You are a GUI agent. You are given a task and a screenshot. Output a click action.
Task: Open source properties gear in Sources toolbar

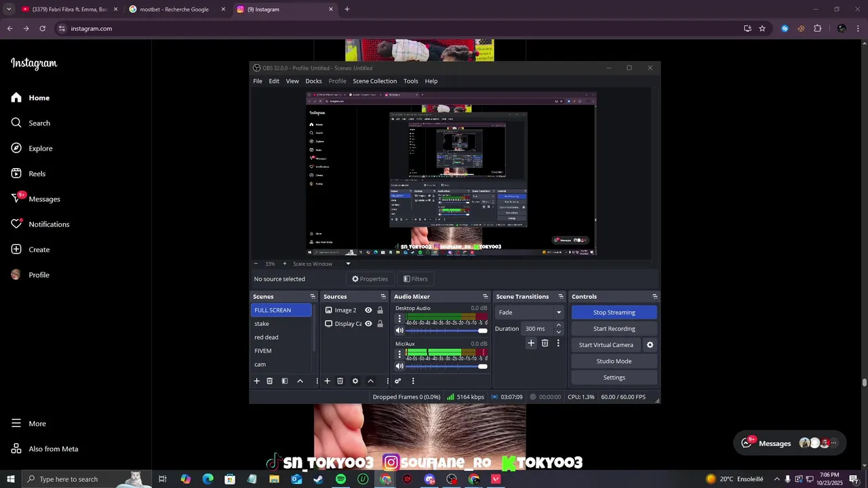(355, 381)
